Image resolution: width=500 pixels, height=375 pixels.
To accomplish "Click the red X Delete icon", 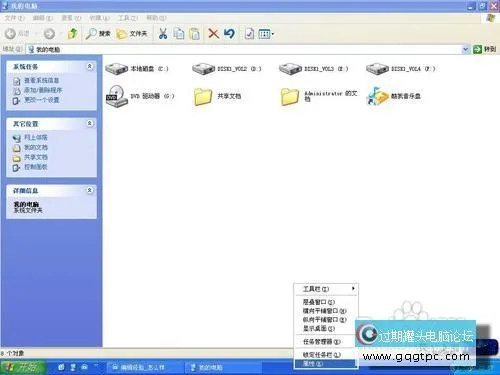I will pos(213,34).
